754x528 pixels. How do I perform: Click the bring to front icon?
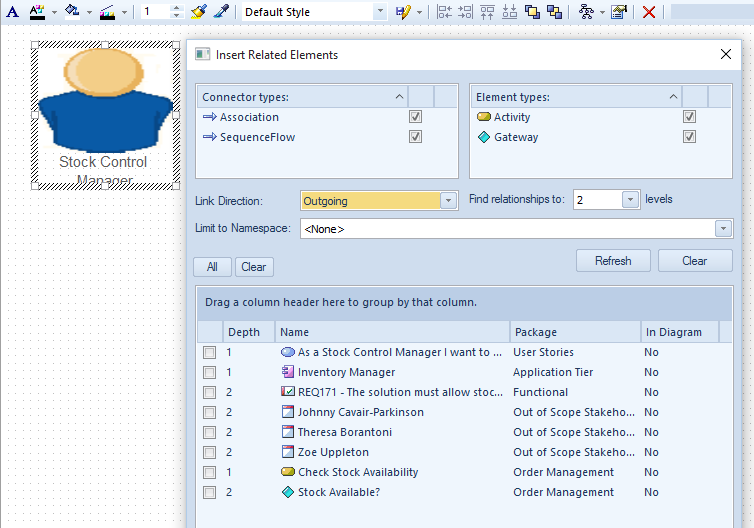533,12
